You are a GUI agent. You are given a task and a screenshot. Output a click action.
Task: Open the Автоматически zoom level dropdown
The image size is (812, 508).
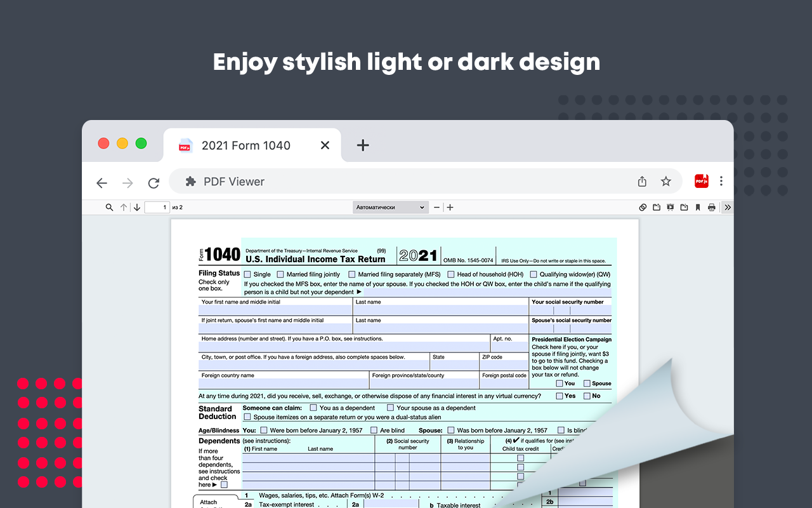pyautogui.click(x=390, y=207)
